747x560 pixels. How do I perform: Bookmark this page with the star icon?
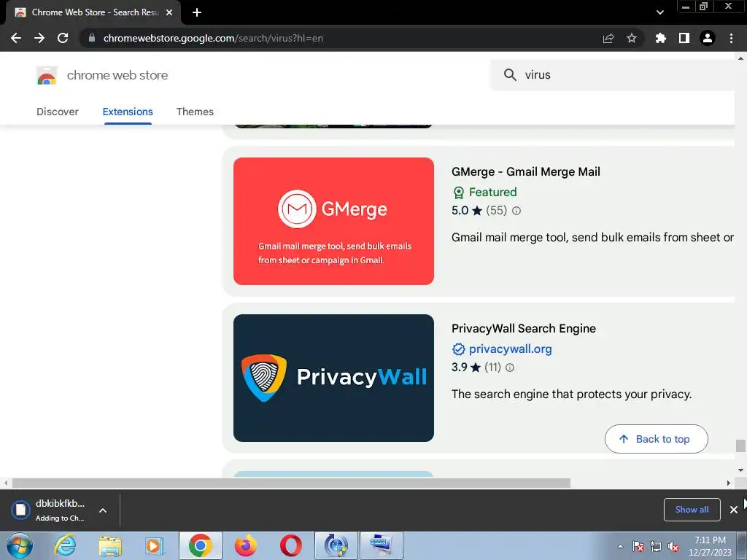point(632,38)
